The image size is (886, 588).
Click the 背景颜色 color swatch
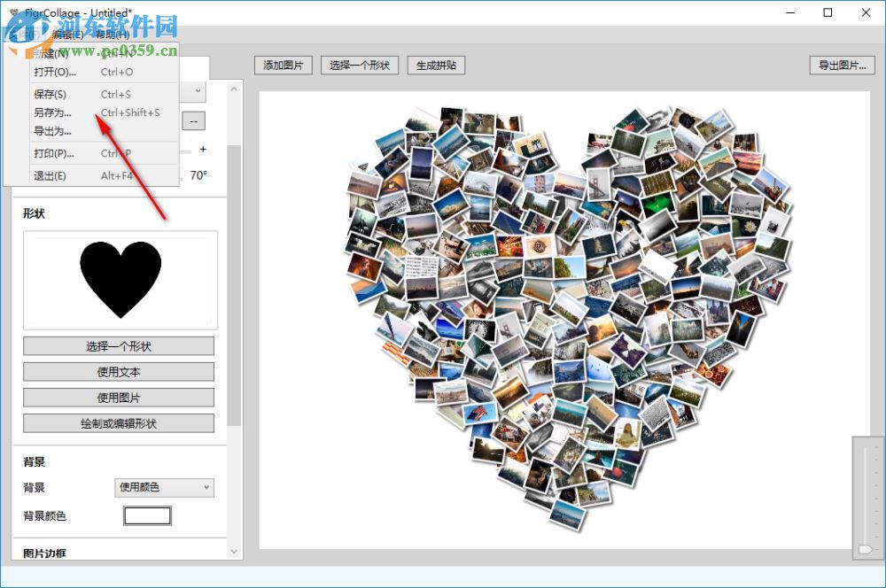[x=147, y=515]
